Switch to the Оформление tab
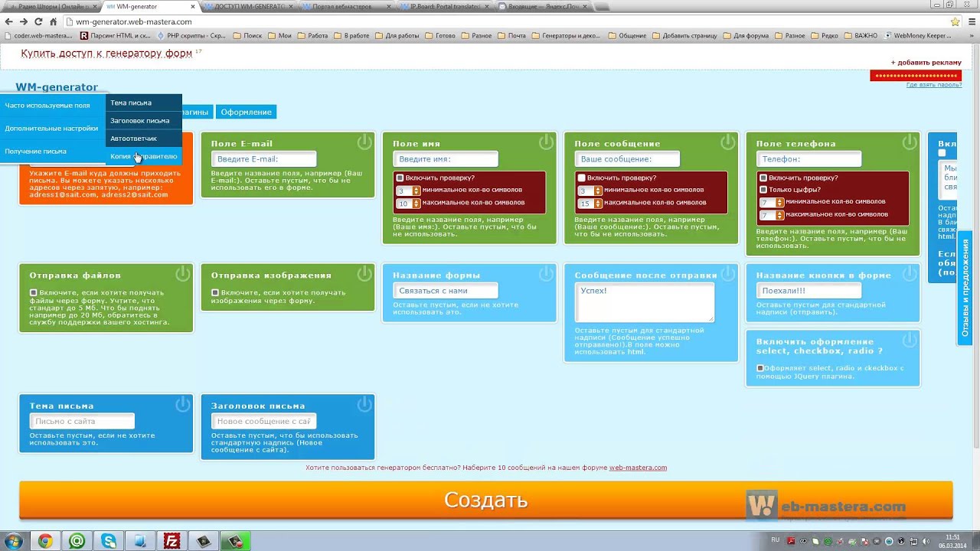 pos(246,112)
